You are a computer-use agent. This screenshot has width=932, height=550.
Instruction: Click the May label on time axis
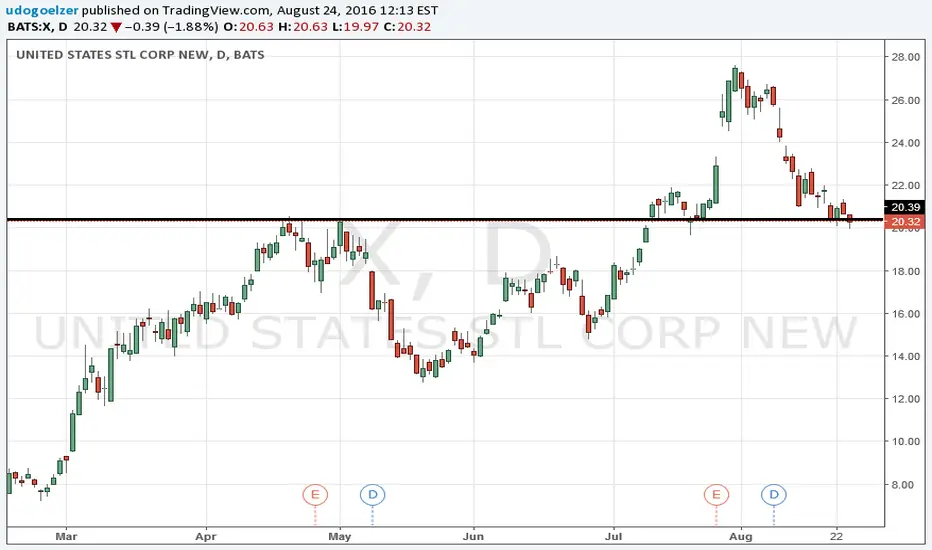tap(340, 536)
